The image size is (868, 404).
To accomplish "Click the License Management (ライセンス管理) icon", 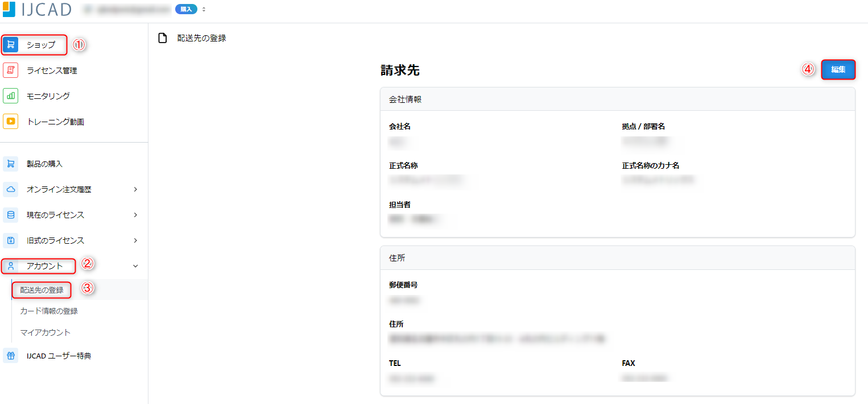I will pyautogui.click(x=11, y=70).
